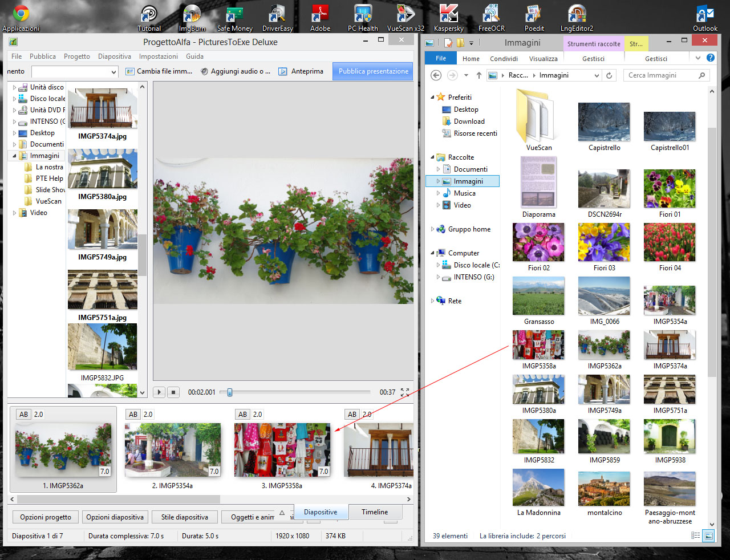Image resolution: width=730 pixels, height=560 pixels.
Task: Switch to the Timeline tab
Action: click(374, 512)
